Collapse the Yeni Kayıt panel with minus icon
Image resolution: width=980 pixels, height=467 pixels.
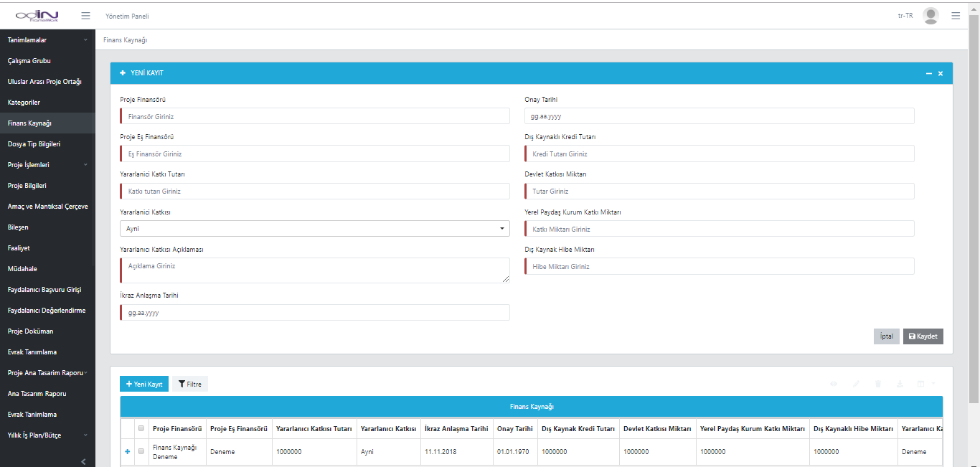[929, 74]
